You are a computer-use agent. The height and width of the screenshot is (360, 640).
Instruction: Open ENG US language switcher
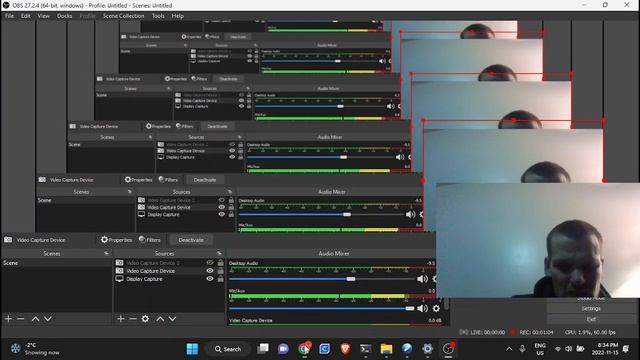[x=540, y=349]
